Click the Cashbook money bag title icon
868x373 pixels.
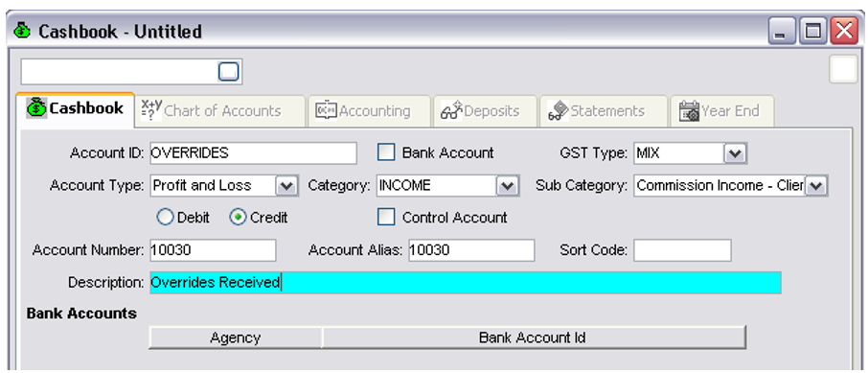coord(22,31)
